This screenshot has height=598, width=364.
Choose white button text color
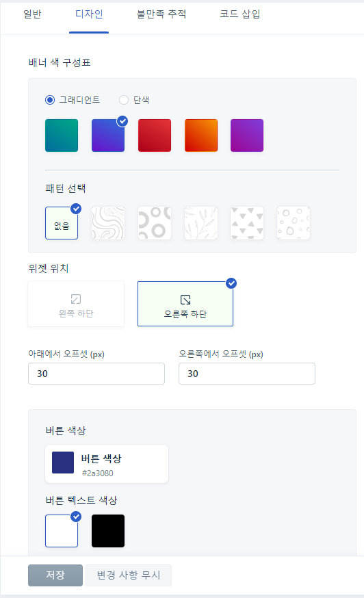(x=62, y=531)
